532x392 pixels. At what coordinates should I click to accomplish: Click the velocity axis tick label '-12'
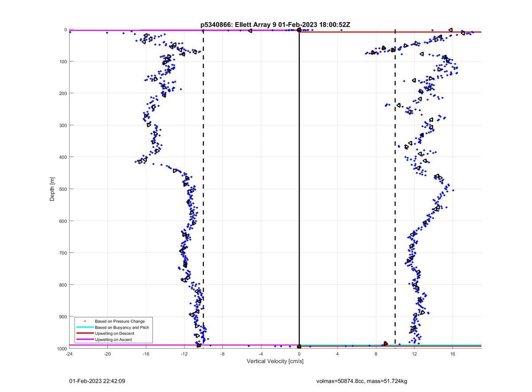[x=184, y=354]
